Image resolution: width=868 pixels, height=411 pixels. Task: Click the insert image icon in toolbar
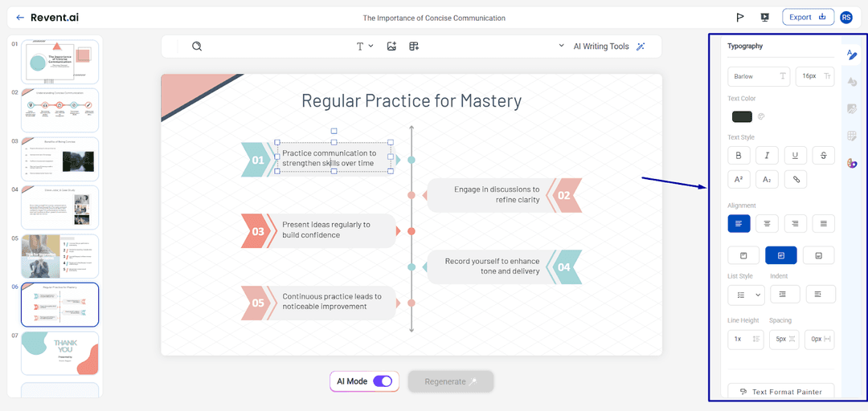click(x=391, y=47)
